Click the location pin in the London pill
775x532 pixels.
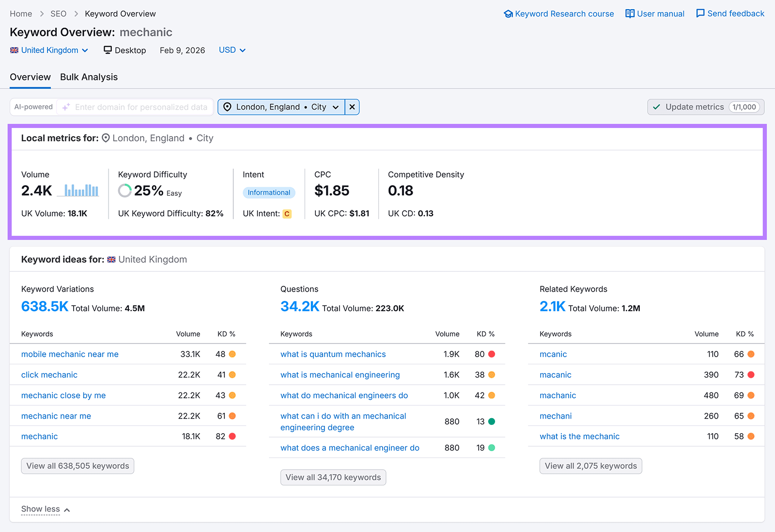[227, 107]
